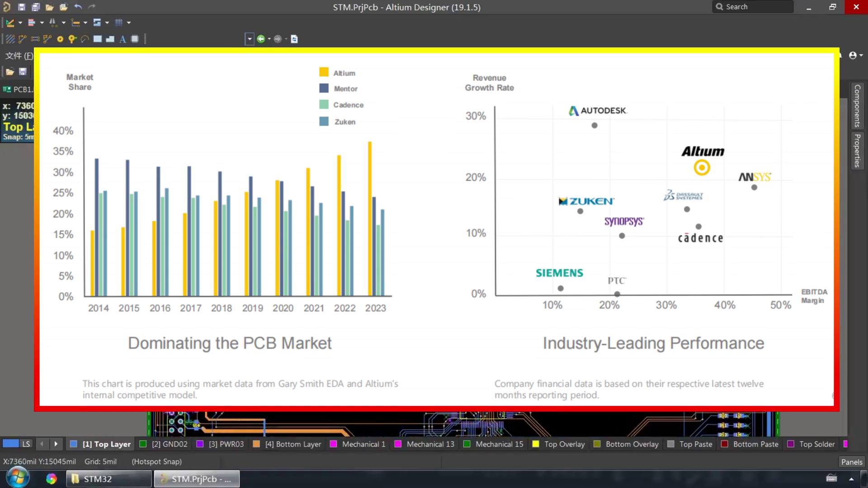This screenshot has width=868, height=488.
Task: Click the Place Component chip icon
Action: pos(135,39)
